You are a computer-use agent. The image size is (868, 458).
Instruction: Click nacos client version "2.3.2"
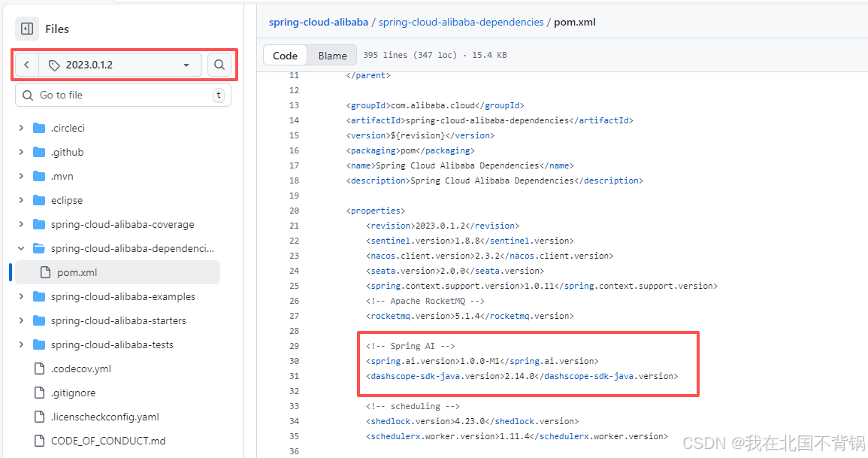pyautogui.click(x=488, y=256)
